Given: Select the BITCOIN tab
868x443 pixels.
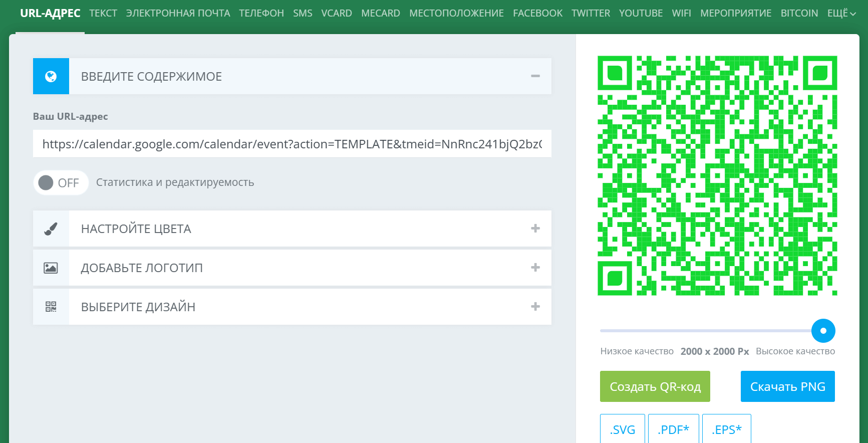Looking at the screenshot, I should point(799,14).
